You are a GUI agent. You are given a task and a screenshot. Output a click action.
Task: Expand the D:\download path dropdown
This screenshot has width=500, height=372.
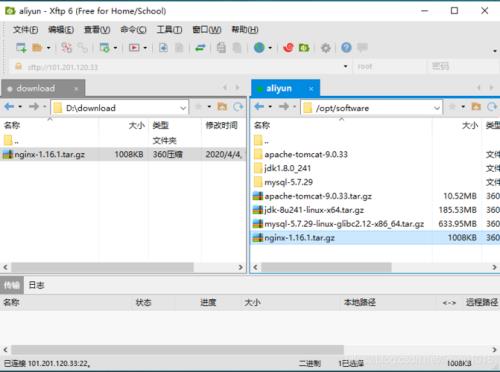(x=183, y=108)
